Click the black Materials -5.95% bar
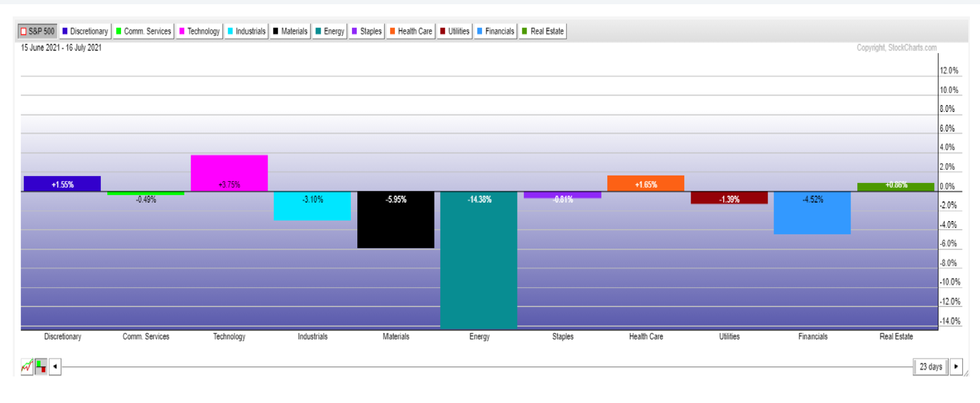The height and width of the screenshot is (403, 980). point(396,220)
